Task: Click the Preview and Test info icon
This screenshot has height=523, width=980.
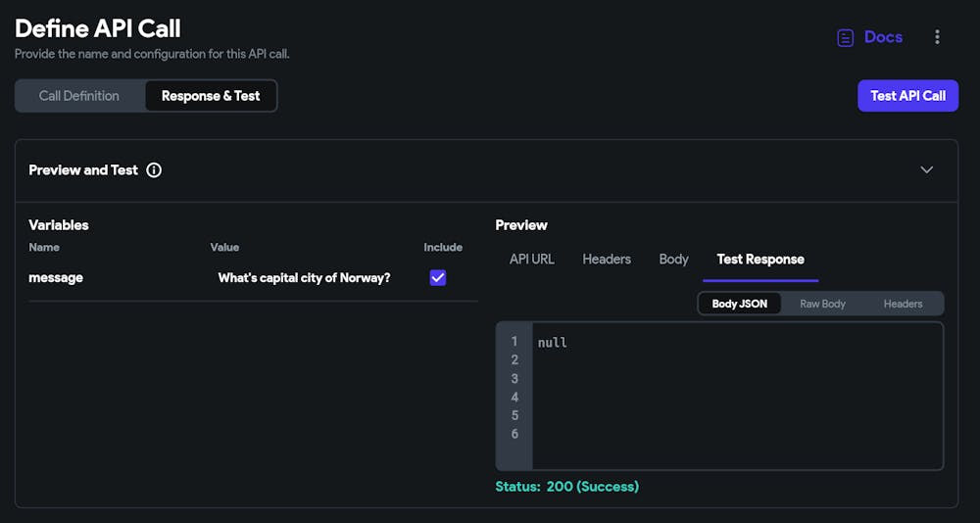Action: click(154, 170)
